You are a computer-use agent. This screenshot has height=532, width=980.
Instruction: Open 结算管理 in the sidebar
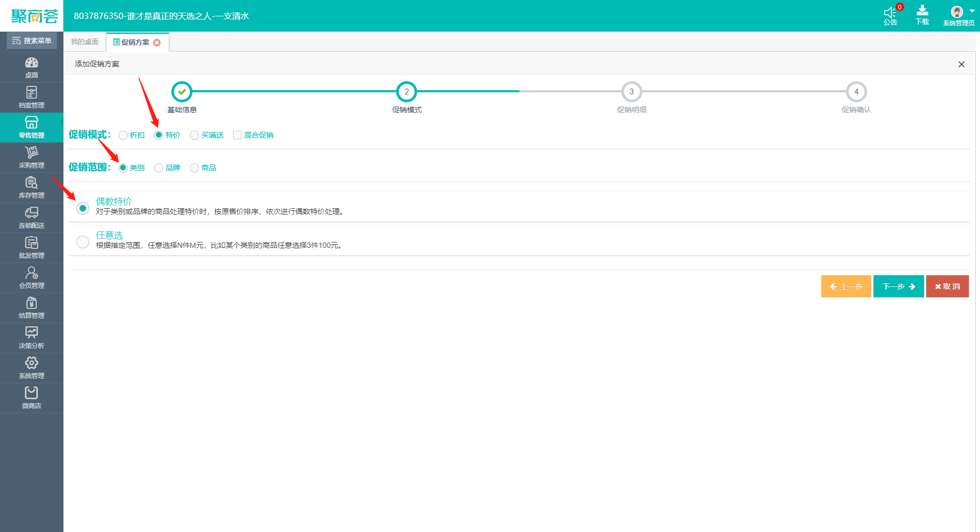point(32,308)
